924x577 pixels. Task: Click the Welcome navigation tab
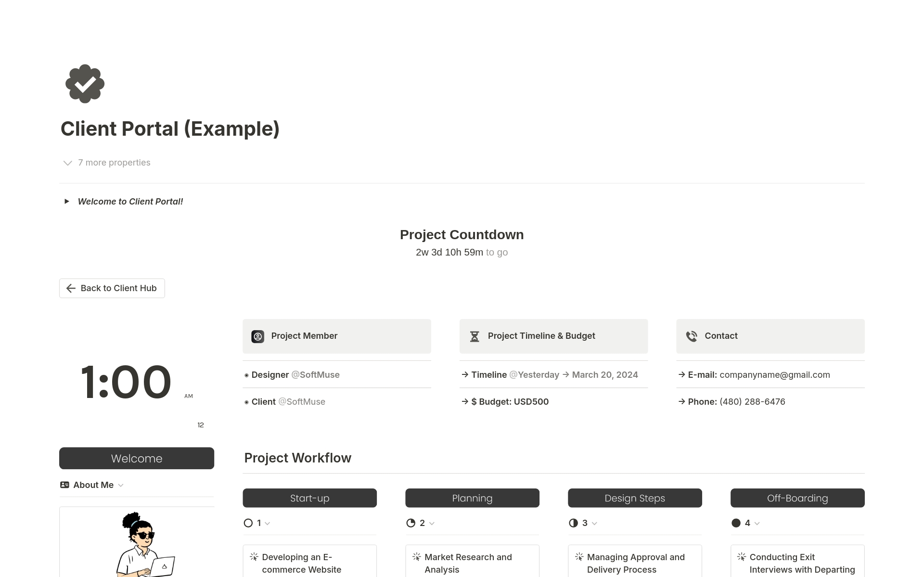pyautogui.click(x=136, y=459)
